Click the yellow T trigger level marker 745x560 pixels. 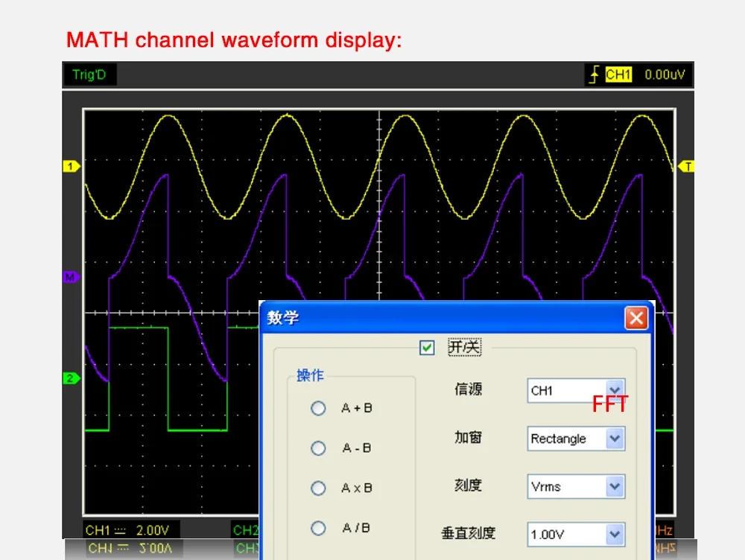click(686, 167)
